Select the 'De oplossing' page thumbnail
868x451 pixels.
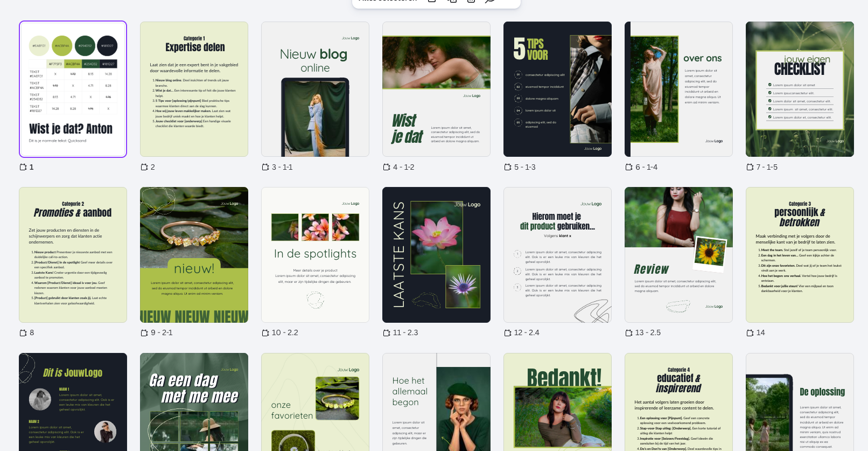tap(800, 402)
